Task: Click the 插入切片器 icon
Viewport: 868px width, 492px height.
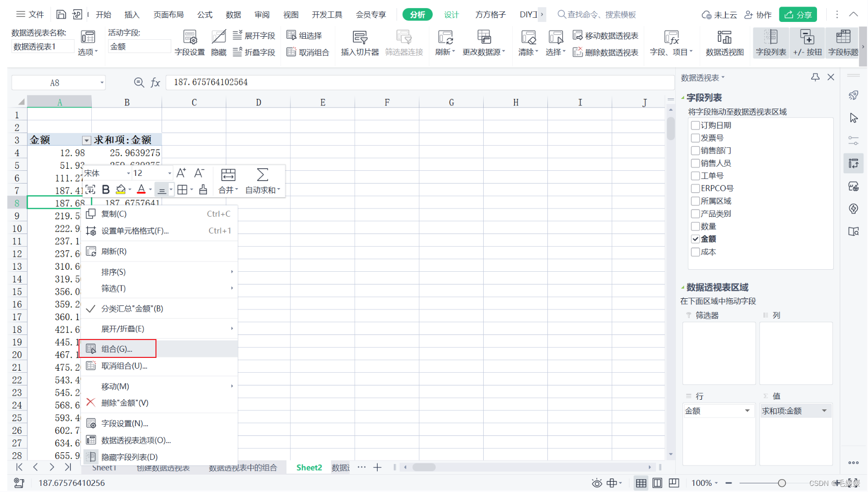Action: [360, 42]
